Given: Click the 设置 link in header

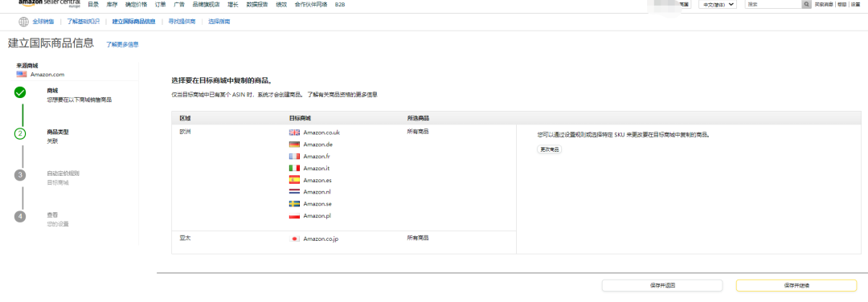Looking at the screenshot, I should (856, 5).
